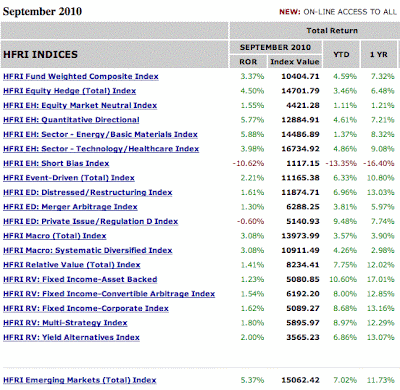
Task: Select HFRI Macro: Systematic Diversified Index
Action: tap(88, 251)
